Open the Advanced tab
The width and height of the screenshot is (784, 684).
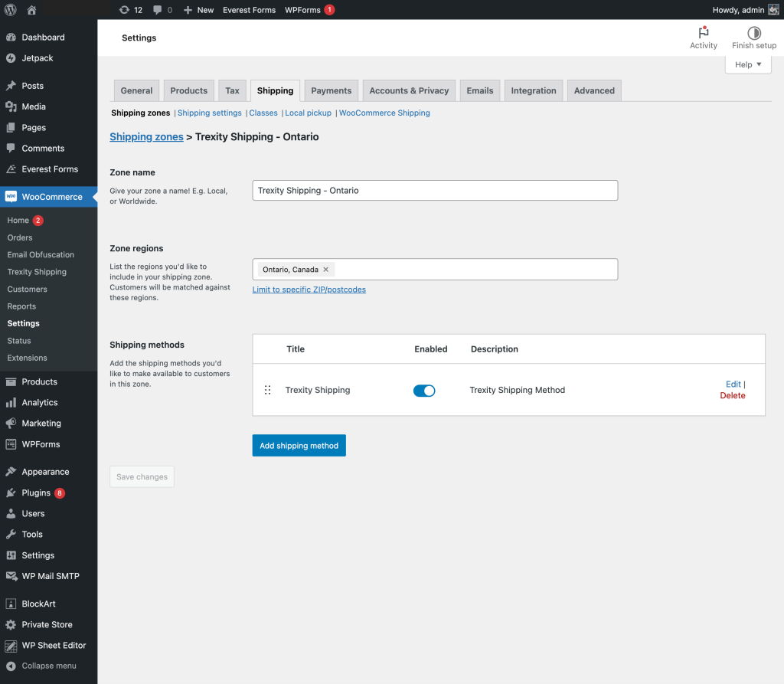pos(594,90)
